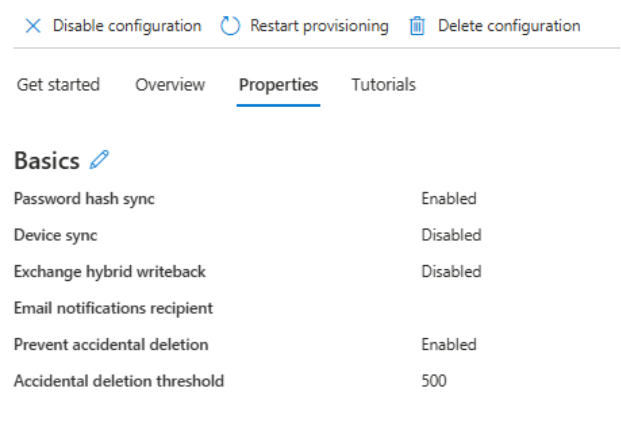Open the Overview tab
This screenshot has height=424, width=621.
(x=170, y=85)
